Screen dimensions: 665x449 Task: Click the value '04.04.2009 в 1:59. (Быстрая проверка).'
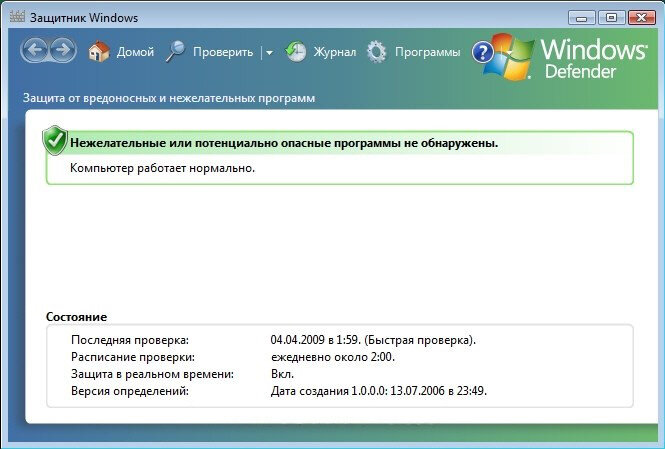tap(373, 340)
